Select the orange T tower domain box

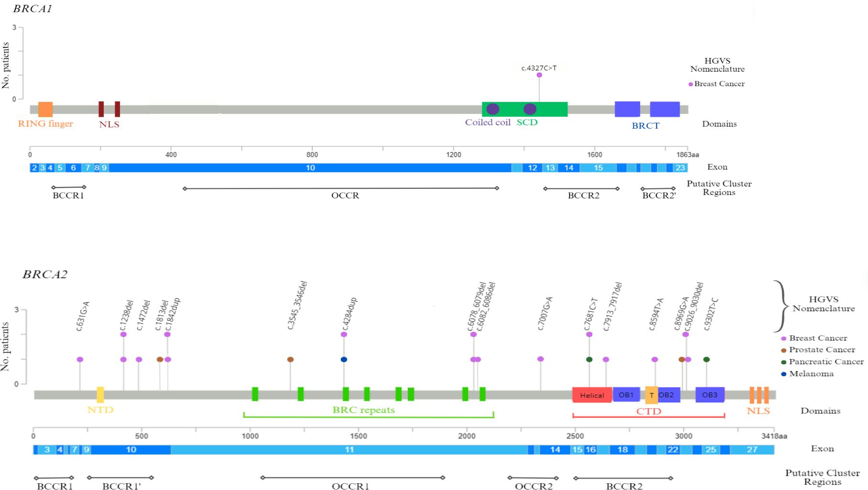(651, 395)
